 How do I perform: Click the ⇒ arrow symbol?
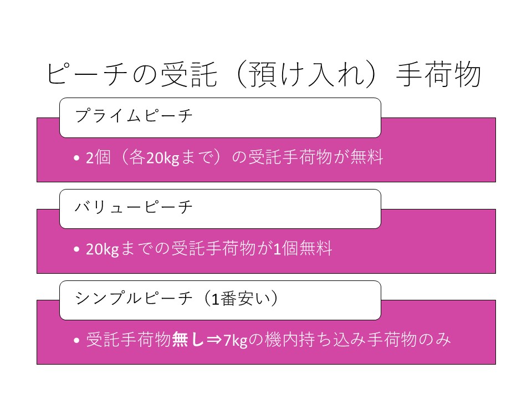(214, 340)
